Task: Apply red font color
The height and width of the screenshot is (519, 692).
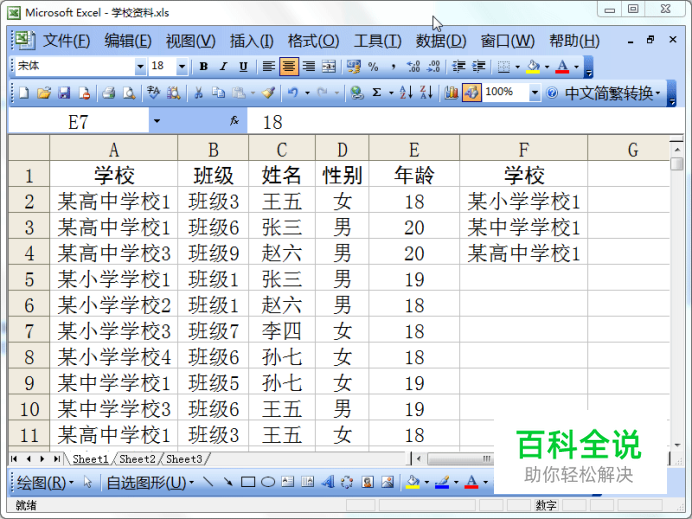Action: coord(562,67)
